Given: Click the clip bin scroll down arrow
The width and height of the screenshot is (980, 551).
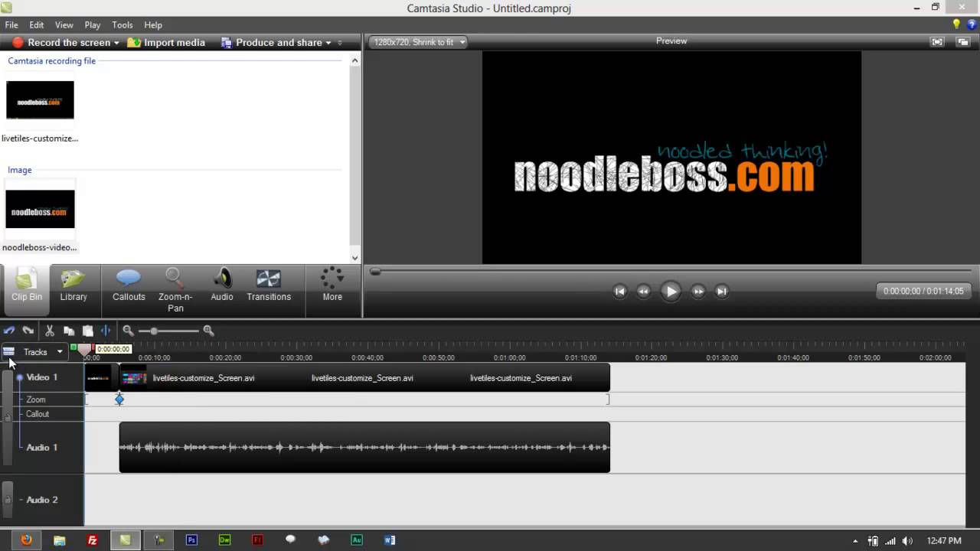Looking at the screenshot, I should [354, 258].
